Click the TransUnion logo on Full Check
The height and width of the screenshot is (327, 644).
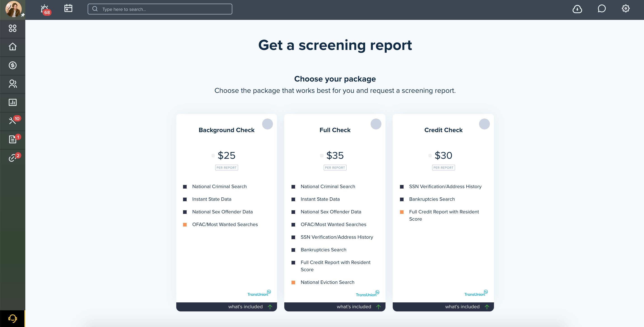click(x=367, y=294)
